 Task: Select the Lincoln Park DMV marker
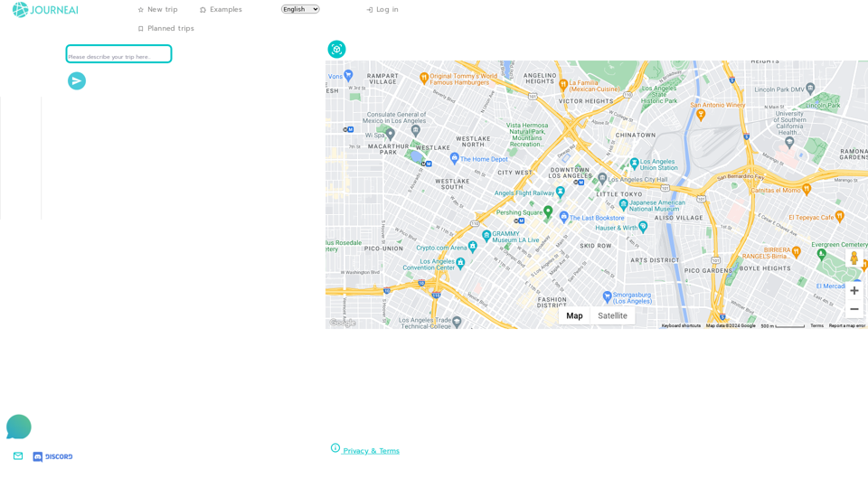[810, 88]
